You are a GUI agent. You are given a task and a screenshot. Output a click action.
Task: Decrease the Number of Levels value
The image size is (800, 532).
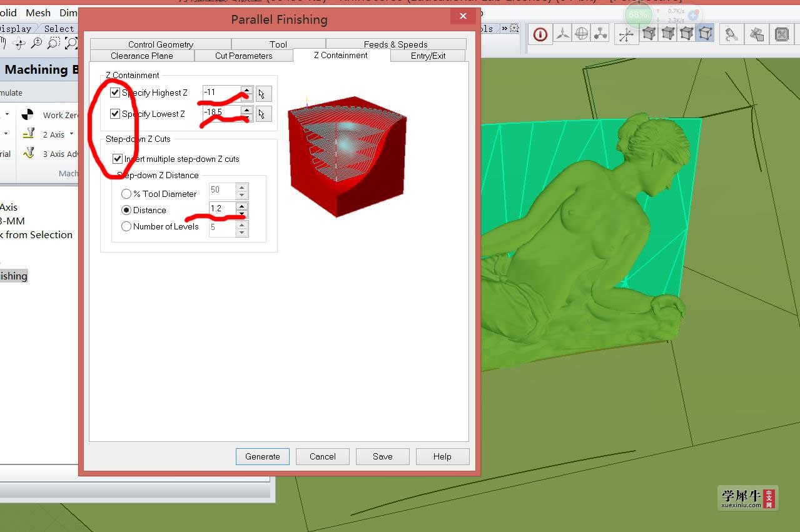click(242, 233)
